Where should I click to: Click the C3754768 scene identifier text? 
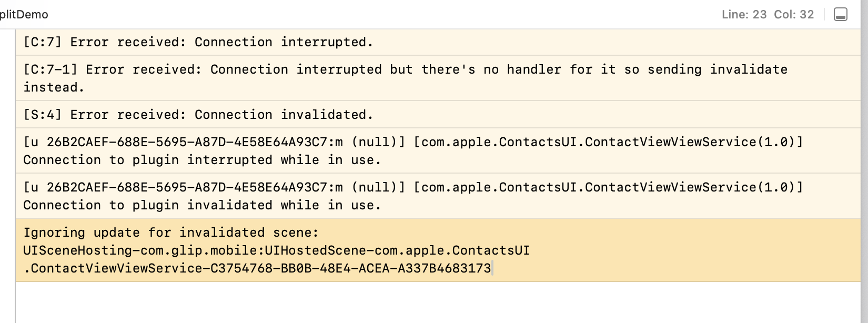(x=241, y=268)
